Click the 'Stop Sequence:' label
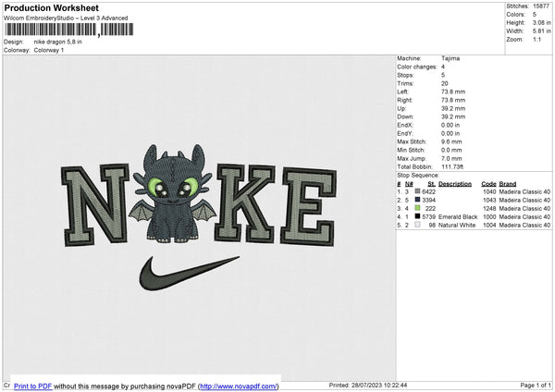This screenshot has width=555, height=392. click(418, 175)
